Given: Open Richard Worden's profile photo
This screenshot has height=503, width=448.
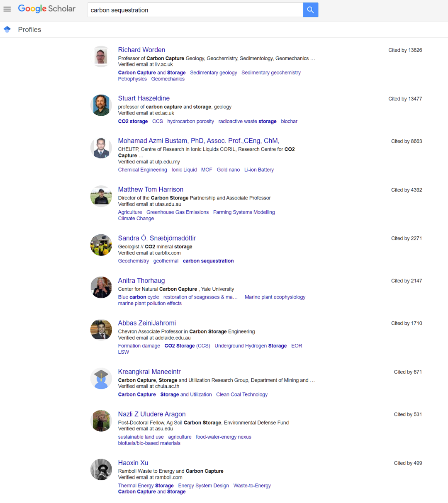Looking at the screenshot, I should [x=101, y=56].
